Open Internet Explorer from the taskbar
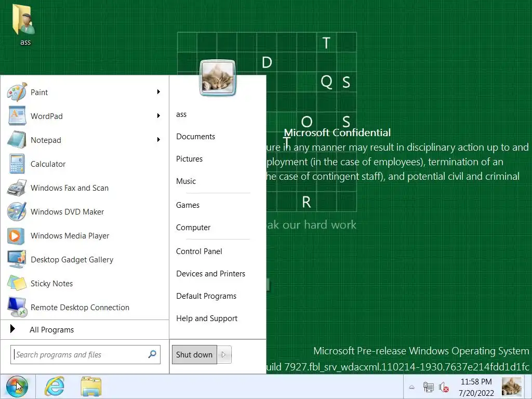 click(55, 387)
